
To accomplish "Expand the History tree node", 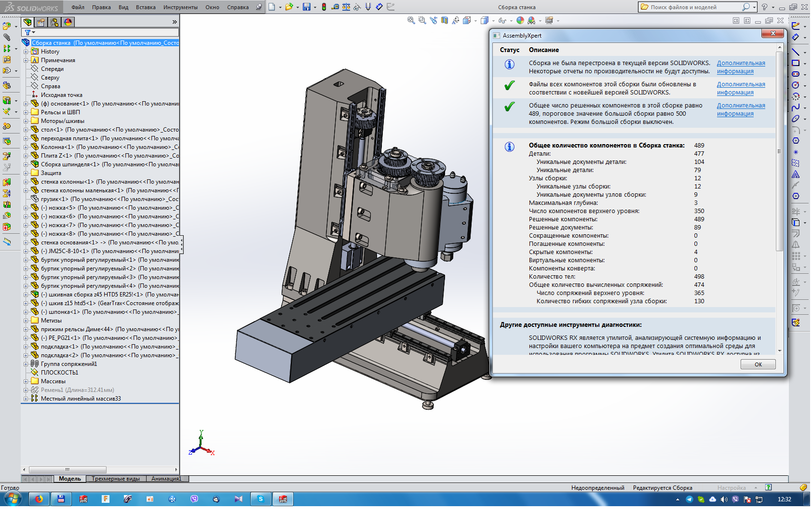I will click(x=26, y=52).
